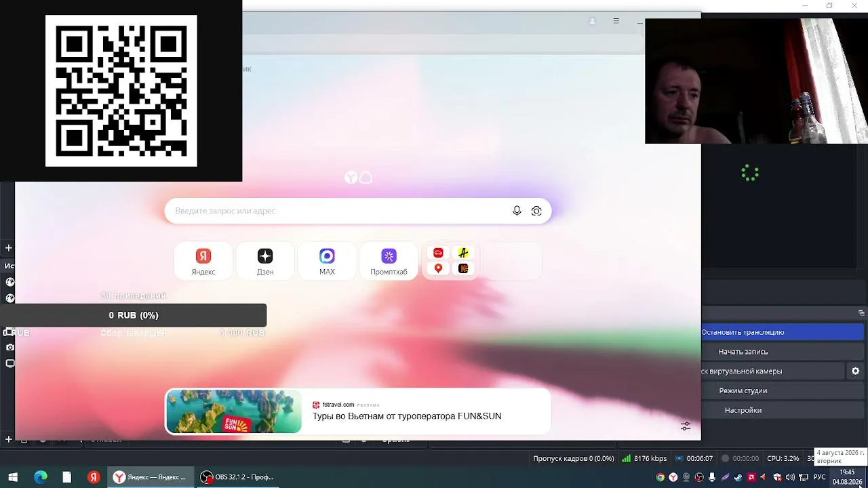The width and height of the screenshot is (868, 488).
Task: Click the volume speaker tray icon
Action: (x=790, y=477)
